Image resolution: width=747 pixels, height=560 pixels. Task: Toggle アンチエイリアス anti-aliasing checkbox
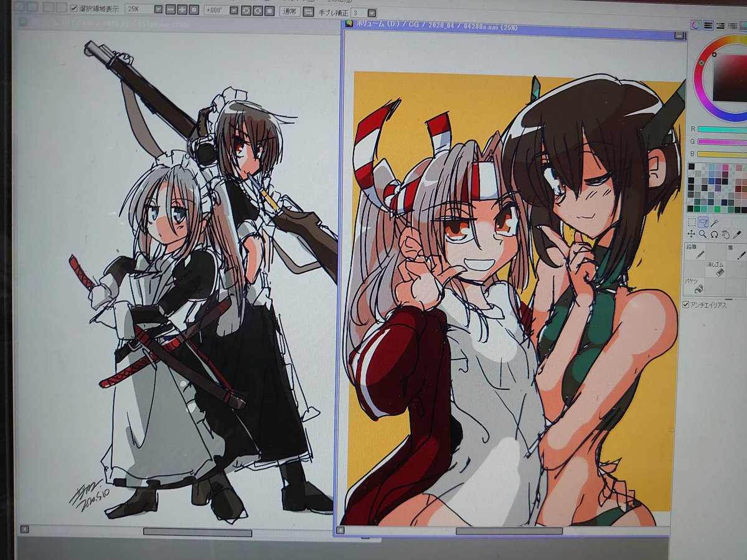click(687, 306)
